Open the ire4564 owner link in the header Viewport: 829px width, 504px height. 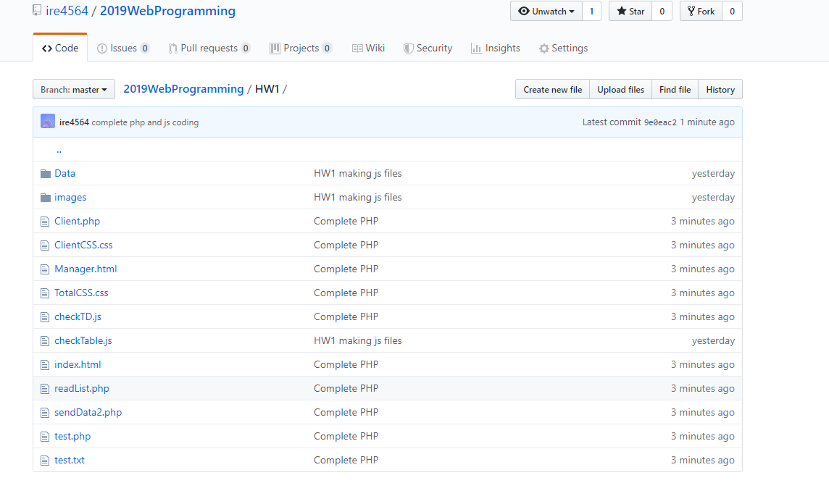(x=67, y=11)
